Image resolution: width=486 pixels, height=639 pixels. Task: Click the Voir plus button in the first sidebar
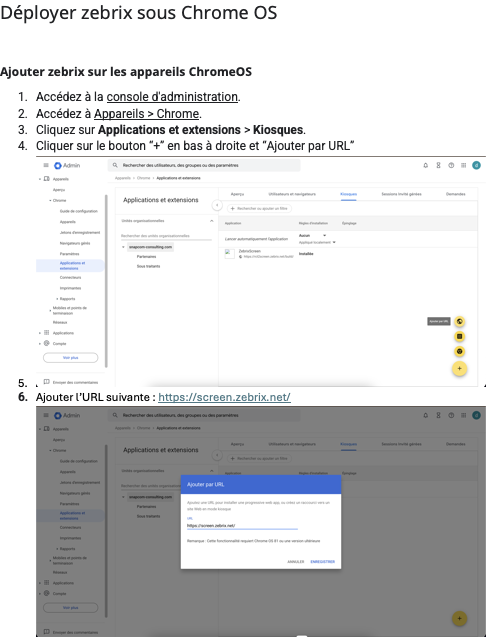click(70, 357)
